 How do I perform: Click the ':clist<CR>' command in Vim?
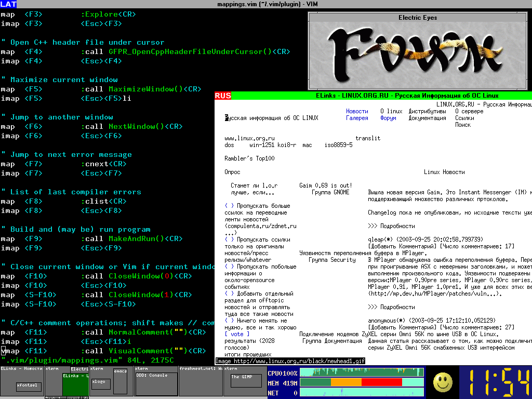[x=103, y=202]
